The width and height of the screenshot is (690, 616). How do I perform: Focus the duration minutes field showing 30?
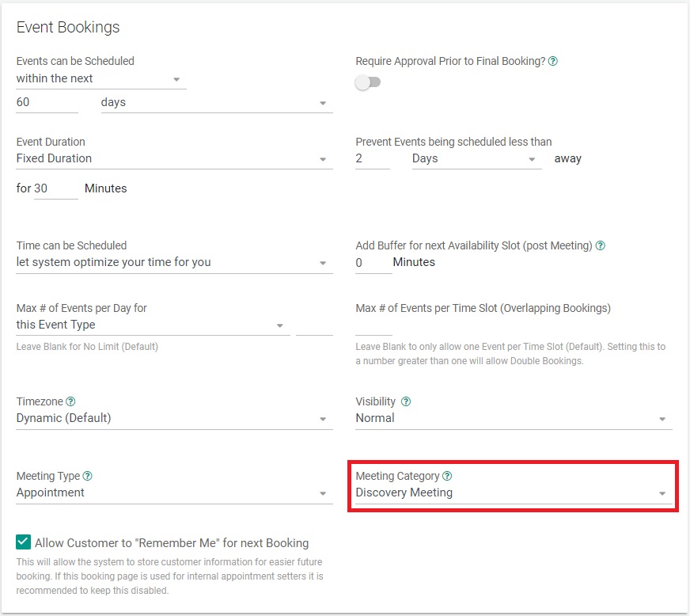tap(56, 189)
